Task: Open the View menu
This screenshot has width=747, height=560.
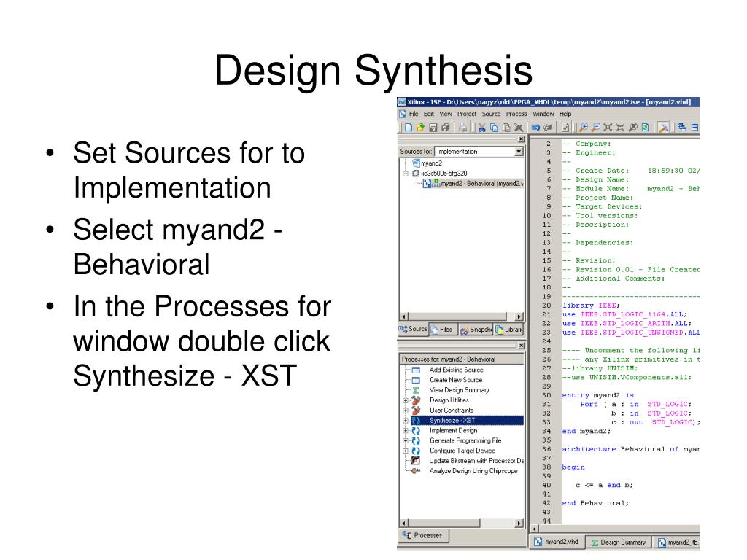Action: (x=446, y=114)
